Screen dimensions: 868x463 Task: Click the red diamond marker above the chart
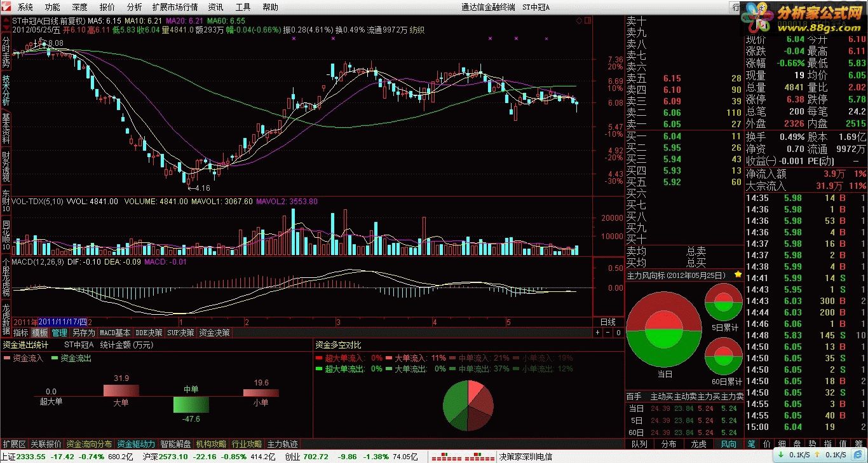(579, 21)
